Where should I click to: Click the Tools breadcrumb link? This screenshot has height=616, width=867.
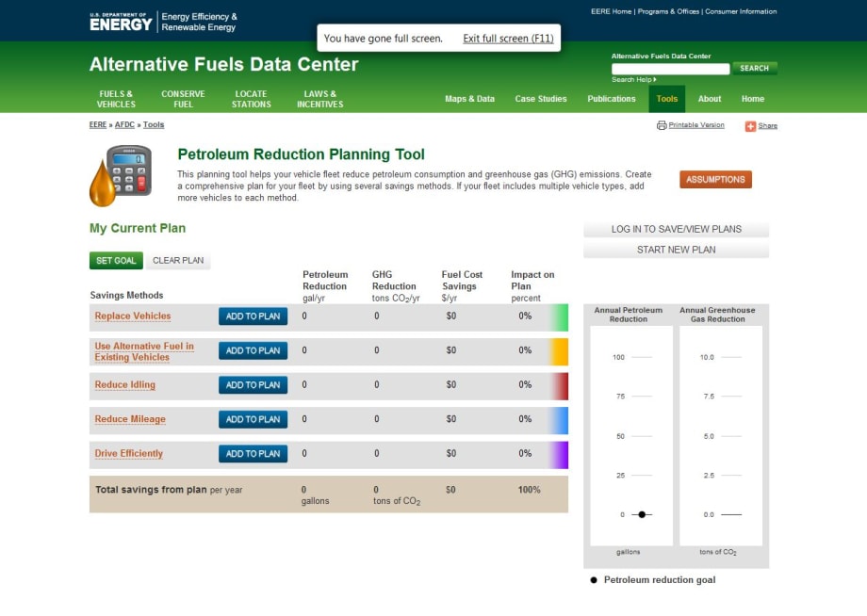click(x=154, y=125)
